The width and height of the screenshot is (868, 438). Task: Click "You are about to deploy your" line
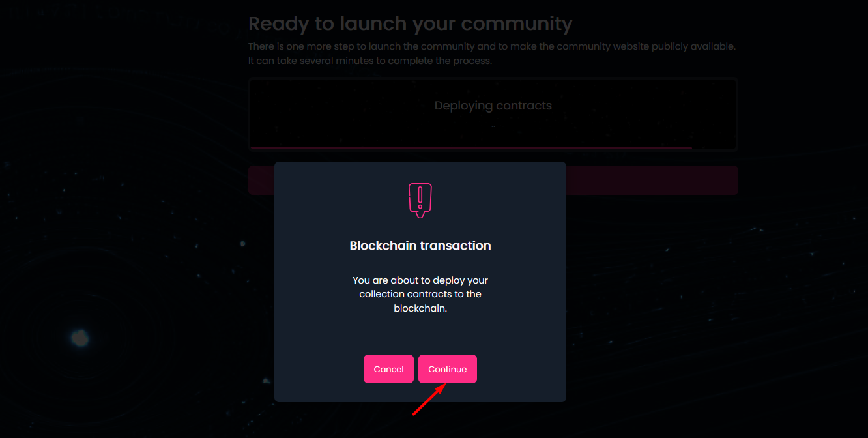pos(420,280)
